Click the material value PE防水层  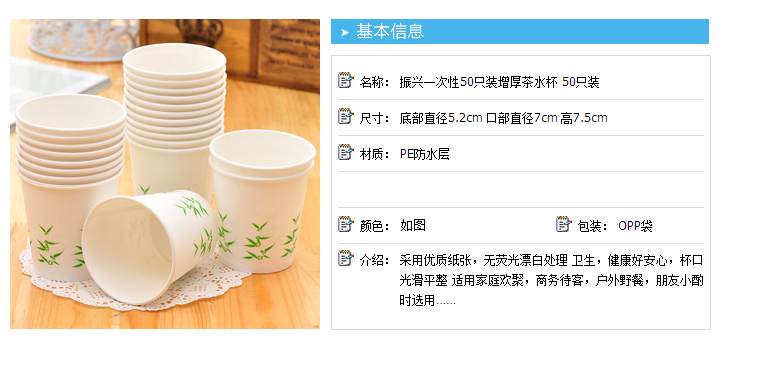click(x=424, y=154)
